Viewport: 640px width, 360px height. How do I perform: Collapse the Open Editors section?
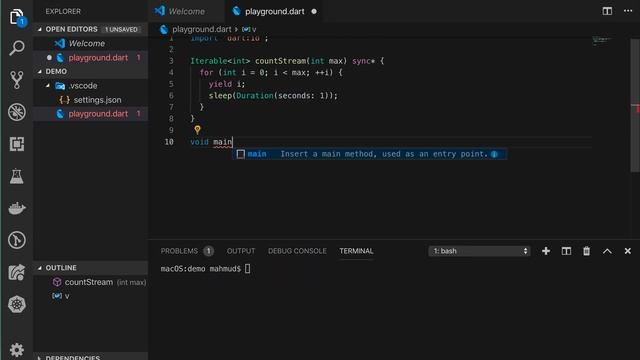click(x=40, y=29)
